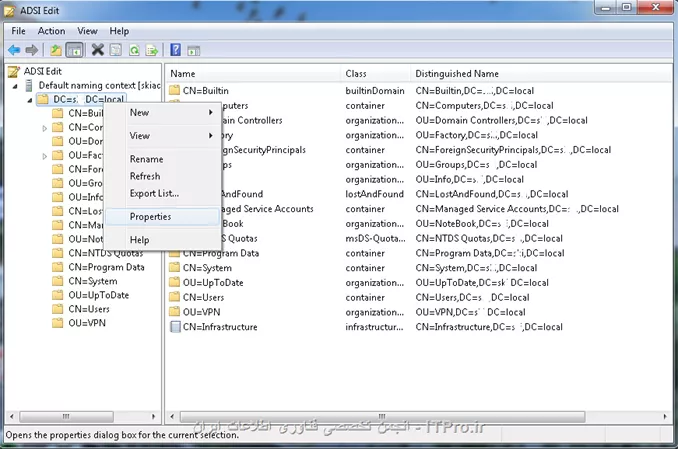Sort by the Class column header

375,74
